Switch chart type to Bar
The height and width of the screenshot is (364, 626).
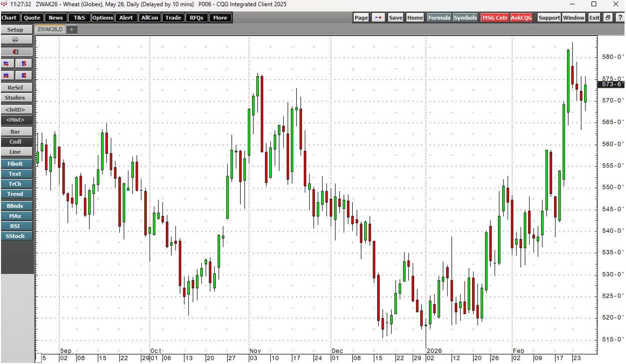(15, 132)
